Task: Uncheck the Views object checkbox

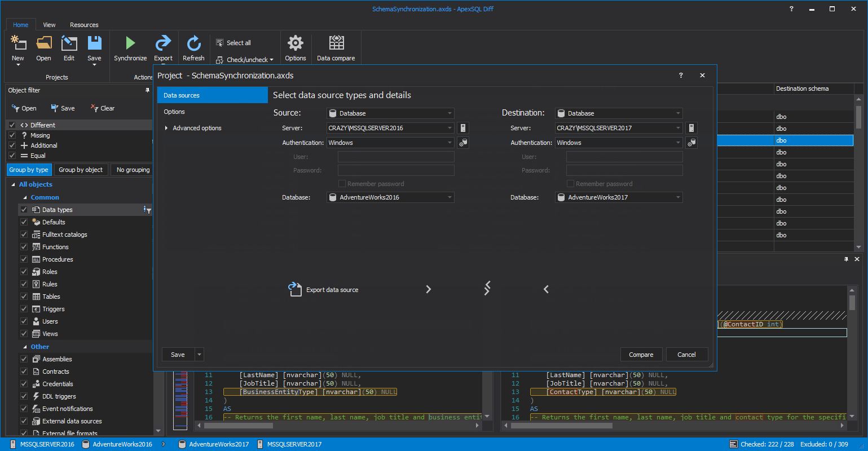Action: [x=24, y=334]
